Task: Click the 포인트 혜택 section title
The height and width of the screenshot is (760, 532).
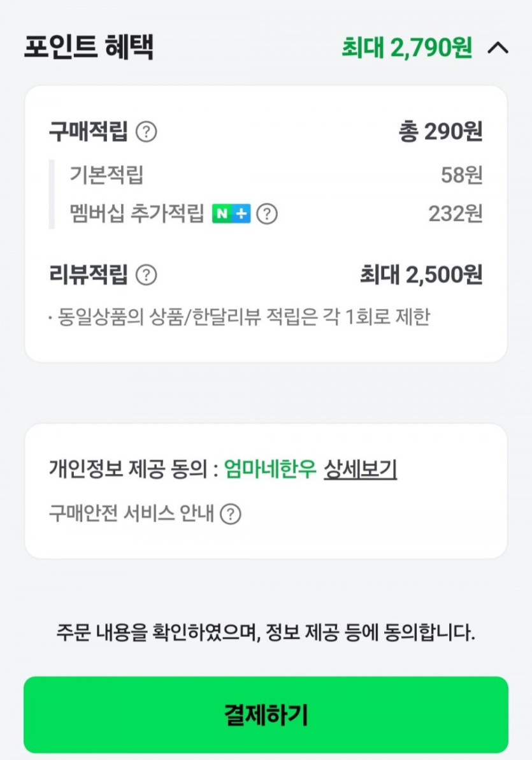Action: 89,48
